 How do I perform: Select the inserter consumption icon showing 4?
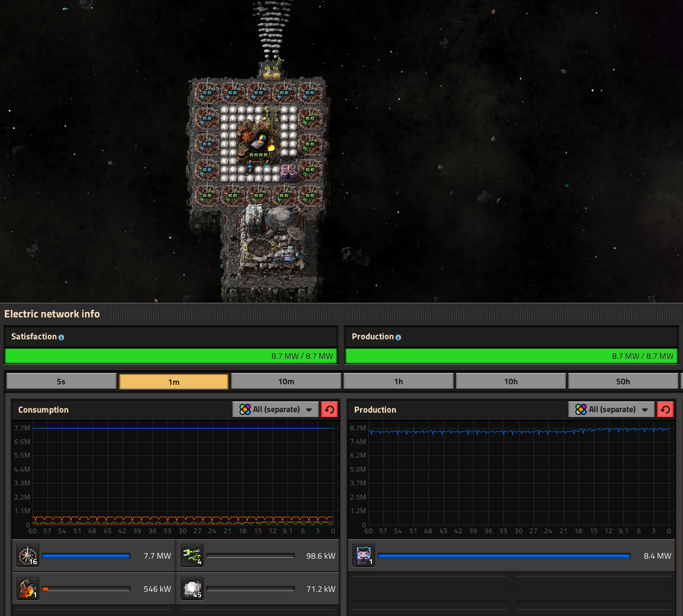point(192,556)
